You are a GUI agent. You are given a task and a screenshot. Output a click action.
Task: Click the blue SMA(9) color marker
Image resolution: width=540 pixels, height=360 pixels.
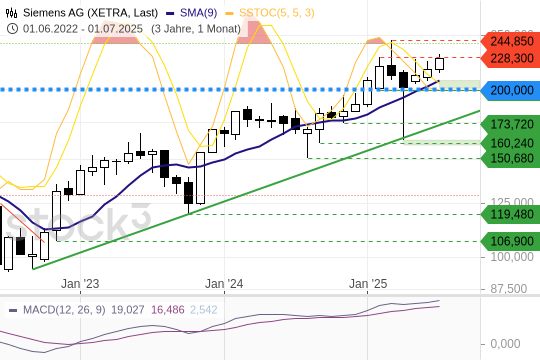click(170, 14)
